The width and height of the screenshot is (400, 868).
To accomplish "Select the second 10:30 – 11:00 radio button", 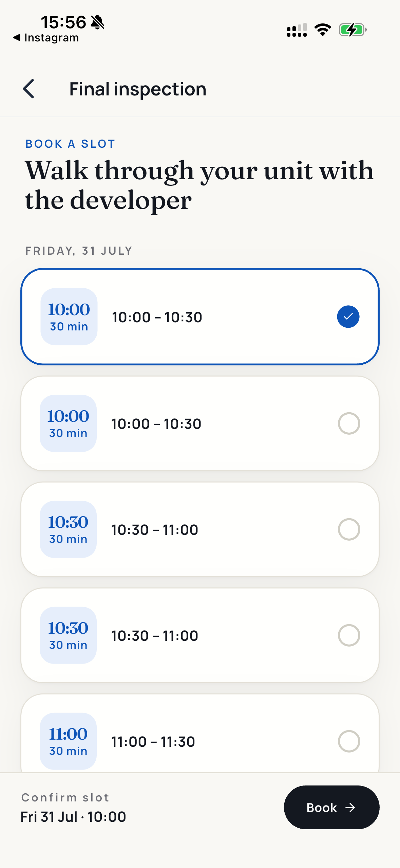I will pyautogui.click(x=349, y=635).
